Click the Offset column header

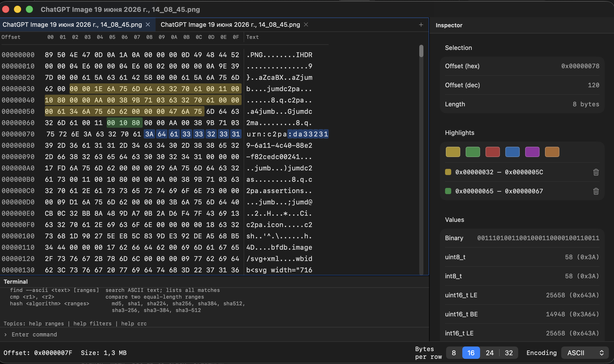11,37
